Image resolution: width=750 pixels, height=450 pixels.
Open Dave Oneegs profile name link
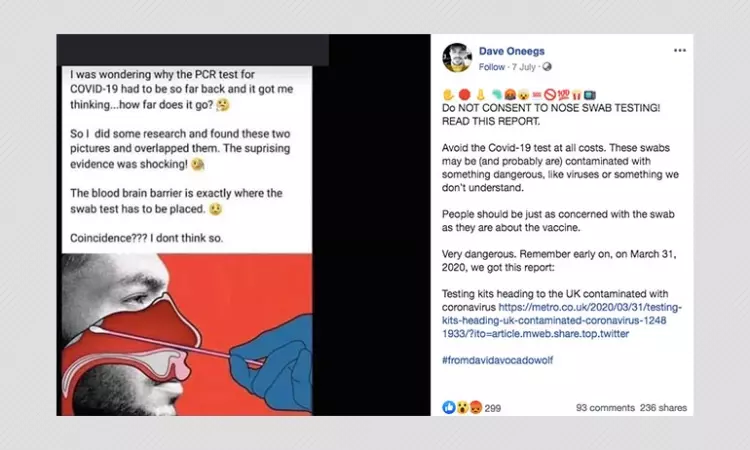tap(511, 51)
